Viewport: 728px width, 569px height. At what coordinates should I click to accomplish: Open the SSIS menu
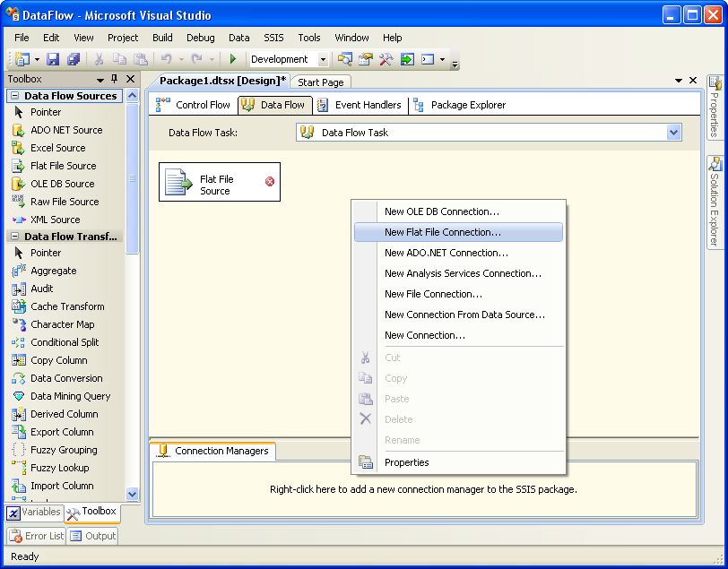(273, 38)
